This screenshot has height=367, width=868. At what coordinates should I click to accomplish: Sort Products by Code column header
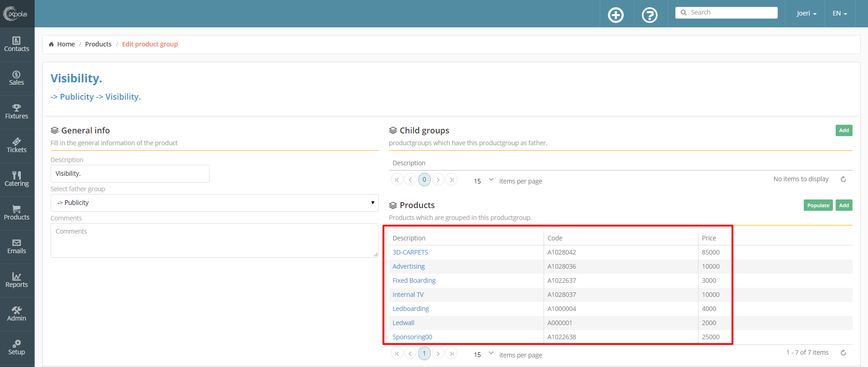555,238
